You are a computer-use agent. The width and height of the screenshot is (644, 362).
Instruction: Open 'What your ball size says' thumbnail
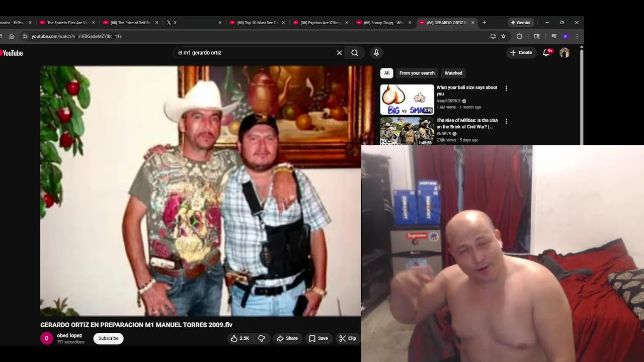407,100
